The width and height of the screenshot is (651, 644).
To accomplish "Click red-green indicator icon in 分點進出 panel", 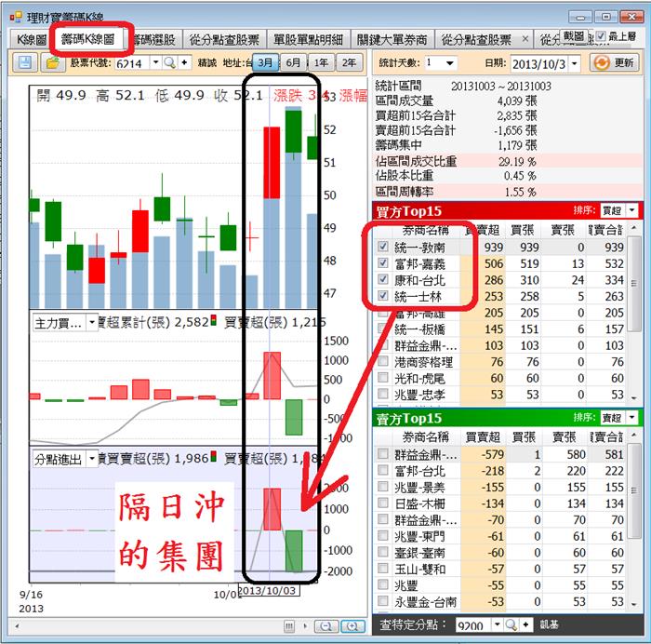I will tap(213, 456).
